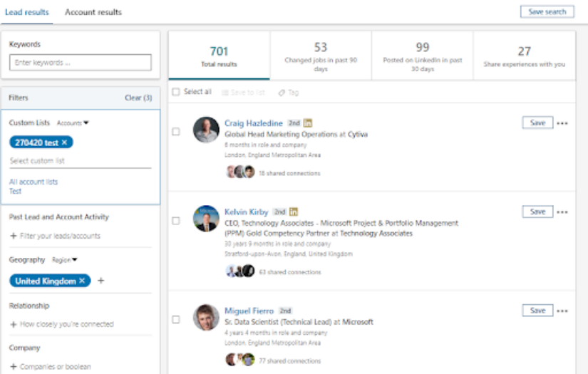Click How closely you're connected text

click(67, 324)
